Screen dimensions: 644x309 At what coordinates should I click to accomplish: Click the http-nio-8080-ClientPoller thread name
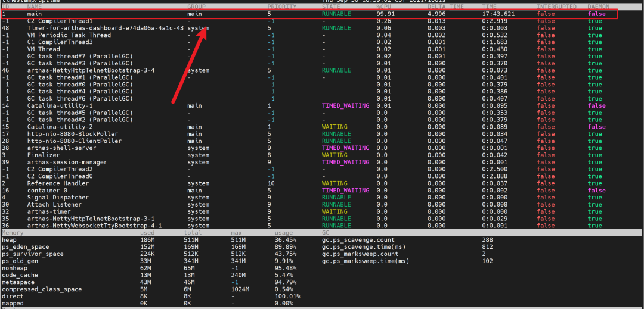(75, 141)
